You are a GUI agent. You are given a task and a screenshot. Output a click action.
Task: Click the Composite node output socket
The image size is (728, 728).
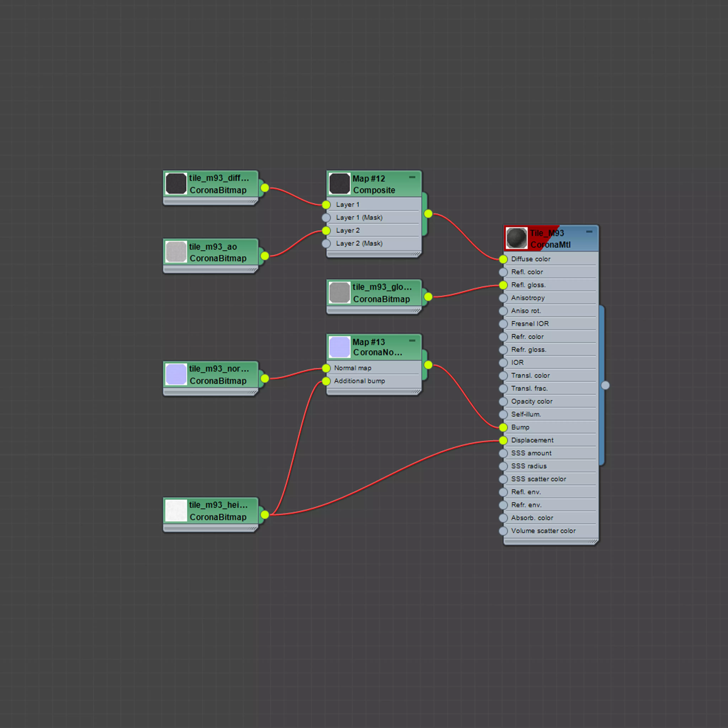tap(428, 214)
